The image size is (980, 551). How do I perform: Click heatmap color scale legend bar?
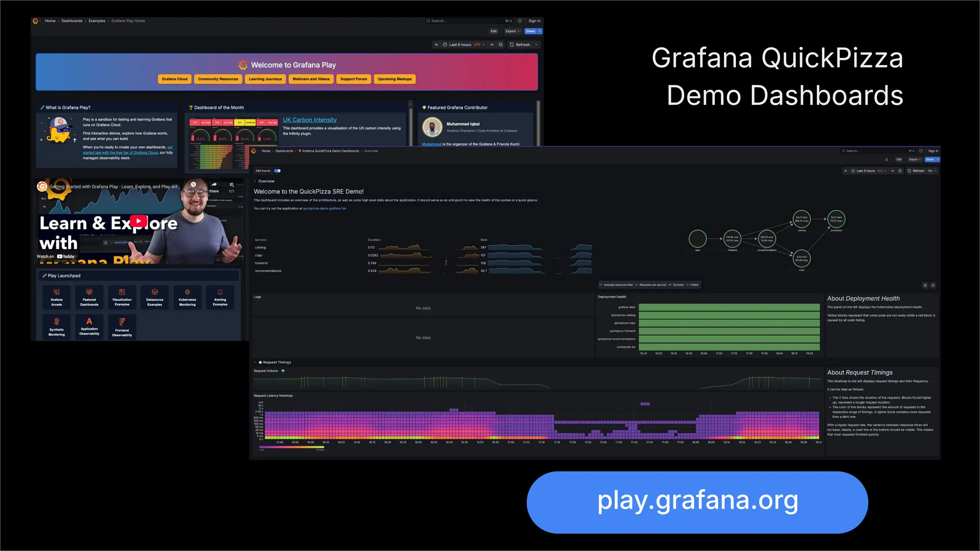pyautogui.click(x=291, y=447)
